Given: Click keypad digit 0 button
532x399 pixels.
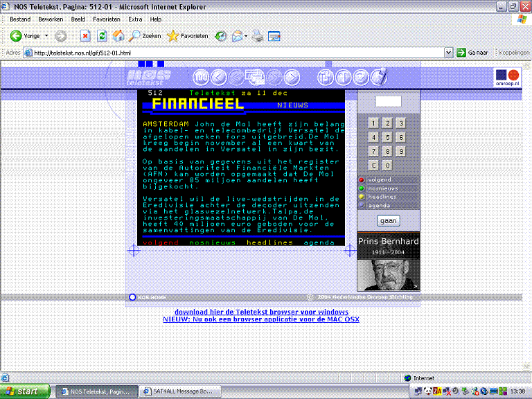Looking at the screenshot, I should pyautogui.click(x=387, y=166).
